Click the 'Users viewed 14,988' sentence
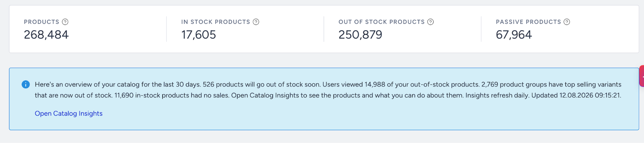 click(401, 84)
